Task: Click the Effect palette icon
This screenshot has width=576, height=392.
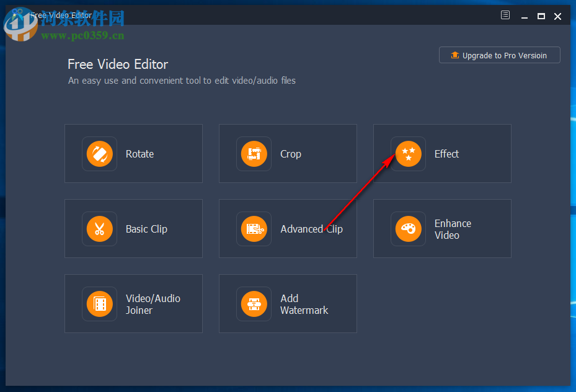Action: (408, 154)
